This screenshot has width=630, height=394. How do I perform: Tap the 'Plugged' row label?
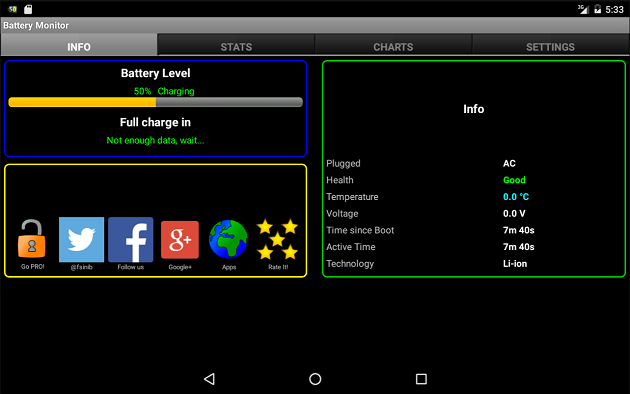pos(343,163)
